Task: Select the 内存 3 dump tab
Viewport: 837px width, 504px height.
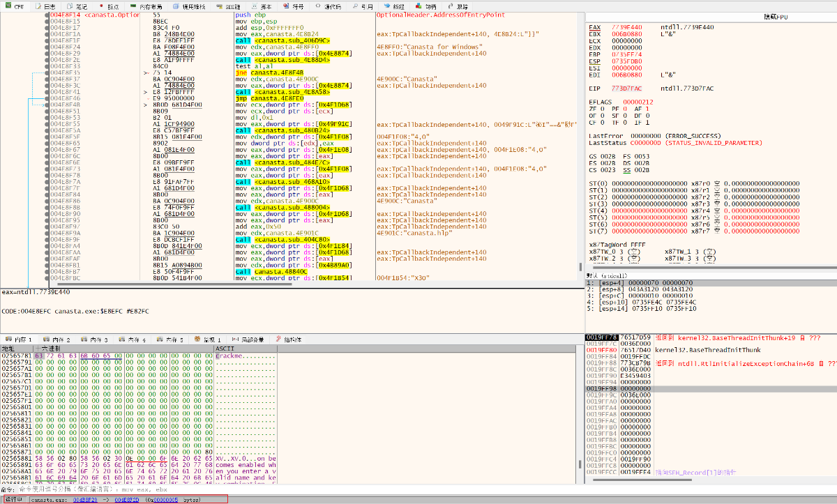Action: tap(94, 339)
